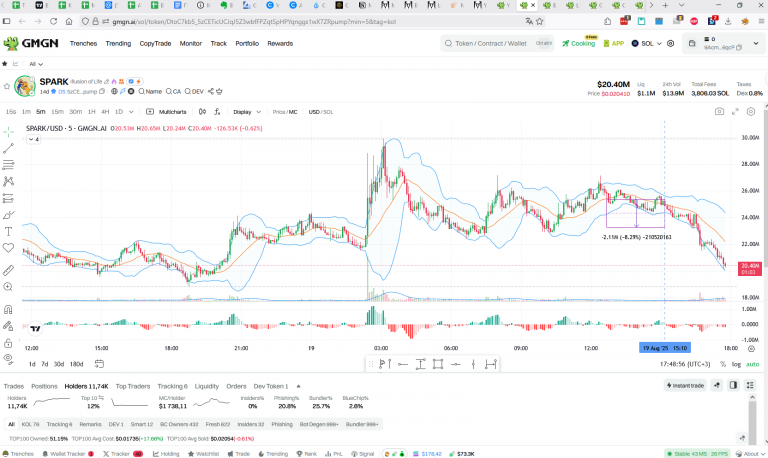Toggle stay in drawing mode pencil-lock

pyautogui.click(x=8, y=326)
